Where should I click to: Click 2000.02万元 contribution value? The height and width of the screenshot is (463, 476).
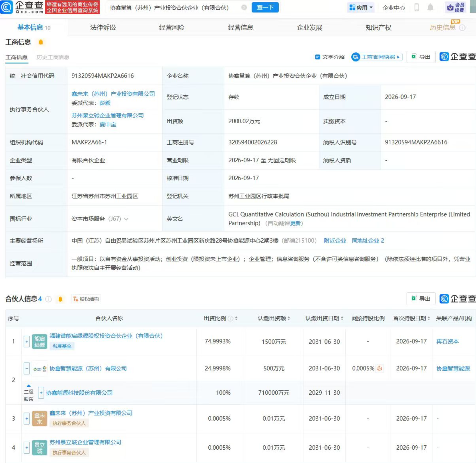(x=244, y=121)
